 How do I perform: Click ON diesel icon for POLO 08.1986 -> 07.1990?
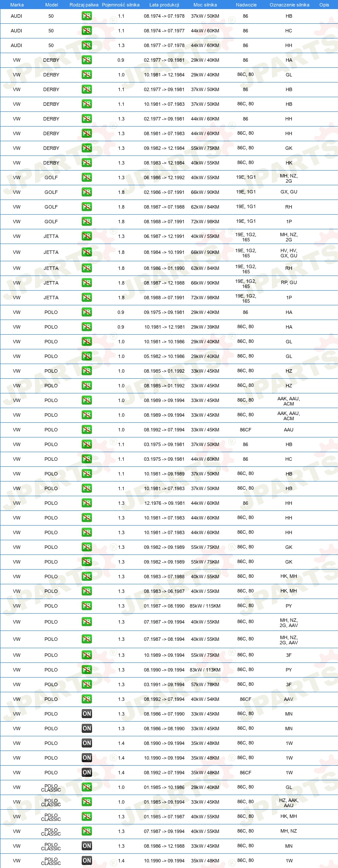pos(86,714)
